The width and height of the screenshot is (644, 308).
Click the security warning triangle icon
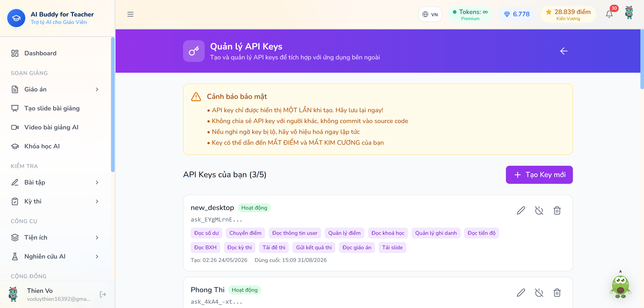coord(196,97)
